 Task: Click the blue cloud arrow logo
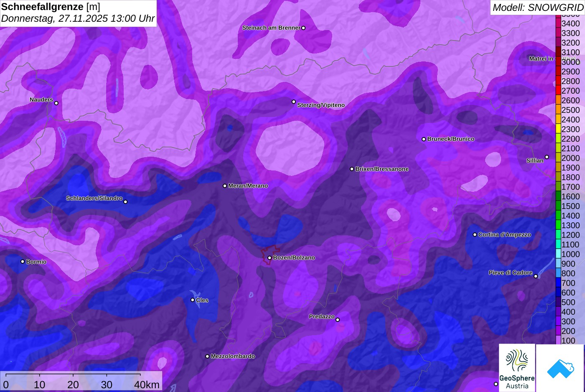[x=560, y=369]
